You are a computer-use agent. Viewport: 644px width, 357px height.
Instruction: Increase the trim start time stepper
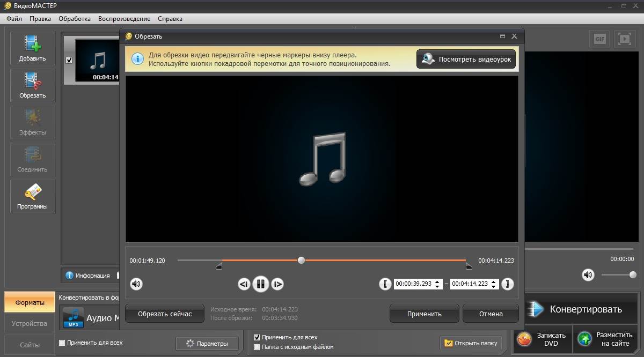(x=437, y=281)
